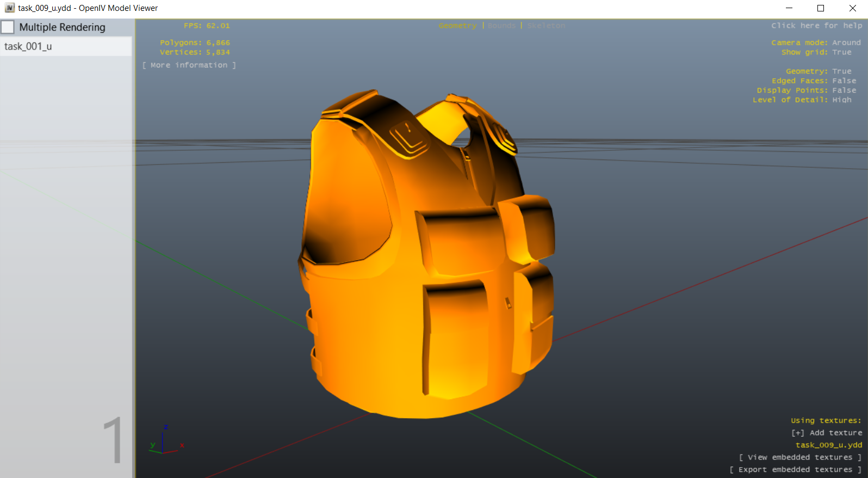Enable the Multiple Rendering checkbox
This screenshot has width=868, height=478.
(8, 27)
